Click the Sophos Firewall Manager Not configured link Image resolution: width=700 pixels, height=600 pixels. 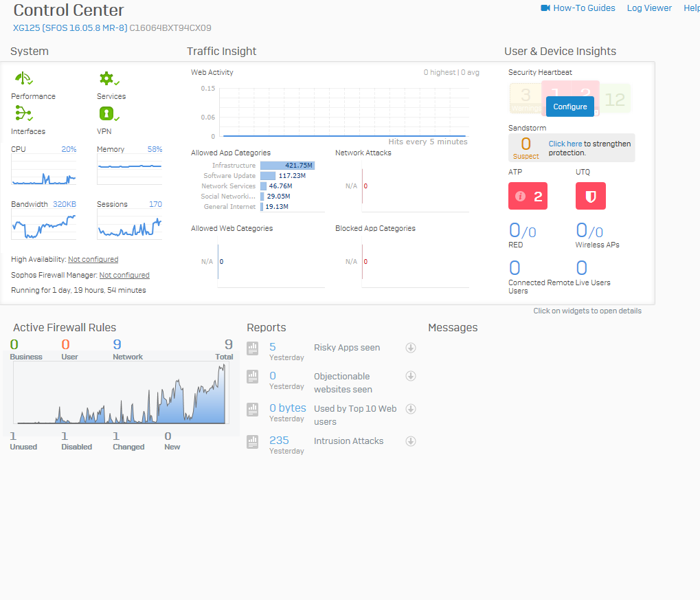pos(124,275)
